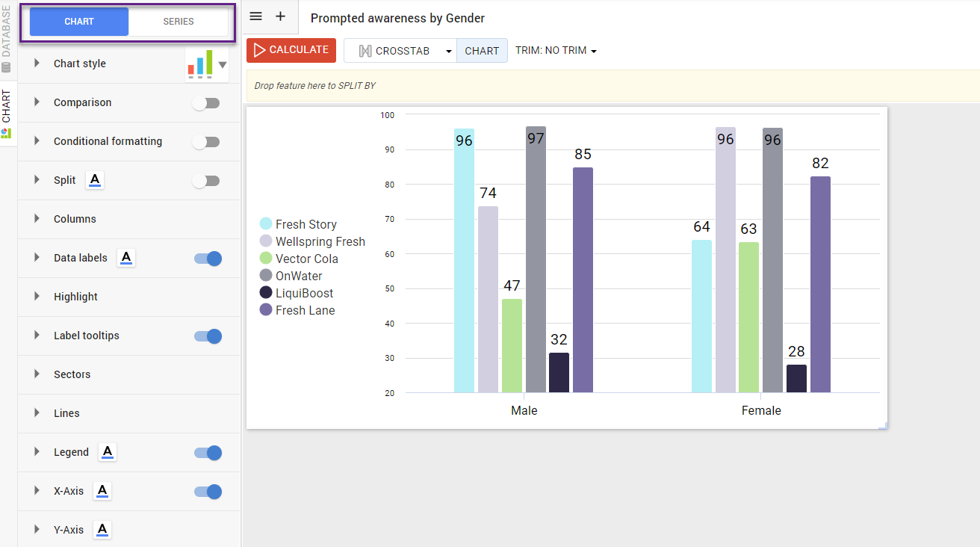Select the CHART view tab next to Crosstab

(482, 51)
